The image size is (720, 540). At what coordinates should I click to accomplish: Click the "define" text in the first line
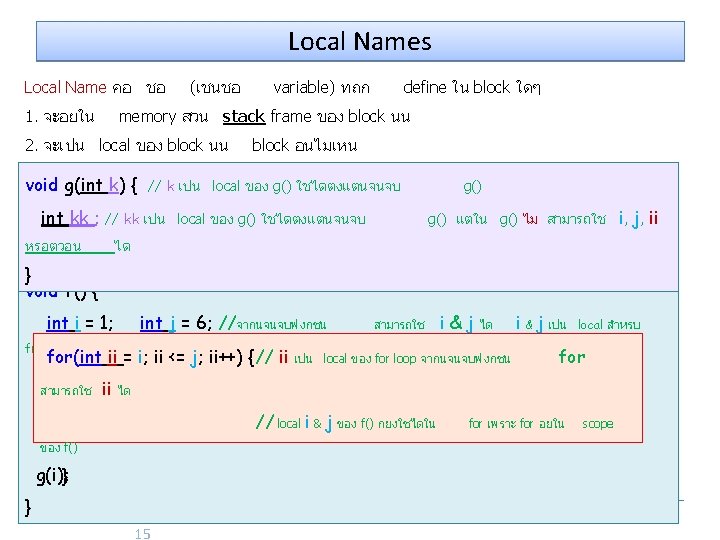pyautogui.click(x=424, y=88)
